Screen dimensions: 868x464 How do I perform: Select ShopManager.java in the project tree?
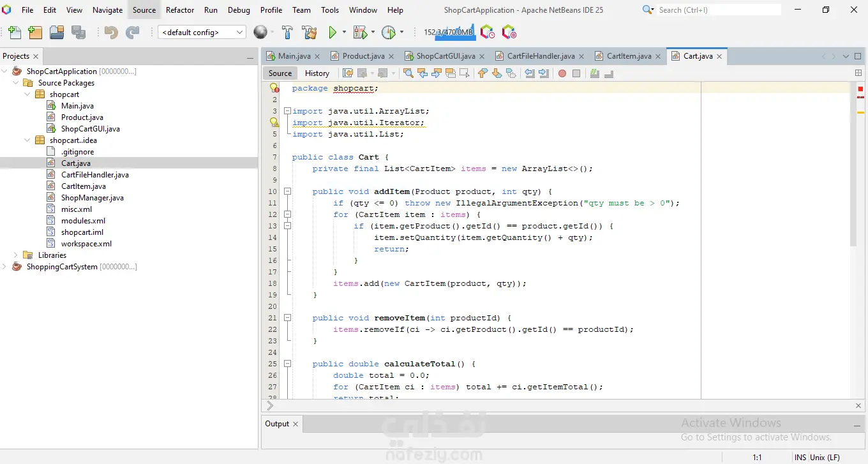pyautogui.click(x=92, y=198)
